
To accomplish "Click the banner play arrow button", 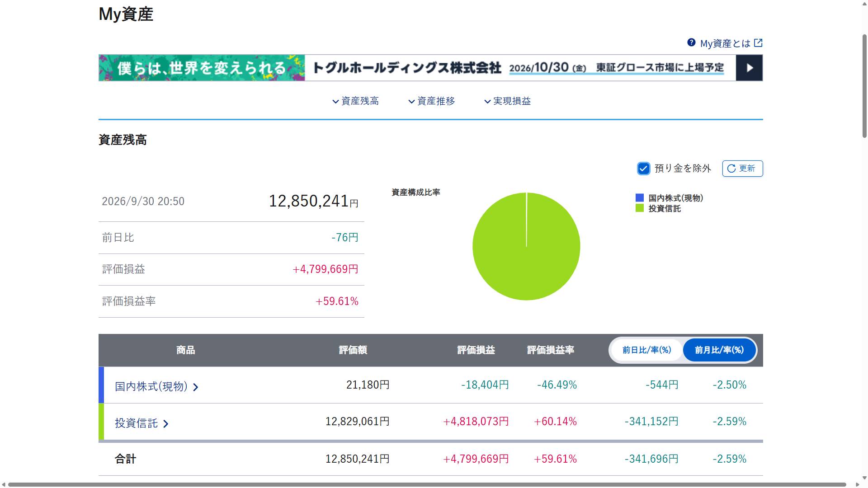I will point(749,68).
